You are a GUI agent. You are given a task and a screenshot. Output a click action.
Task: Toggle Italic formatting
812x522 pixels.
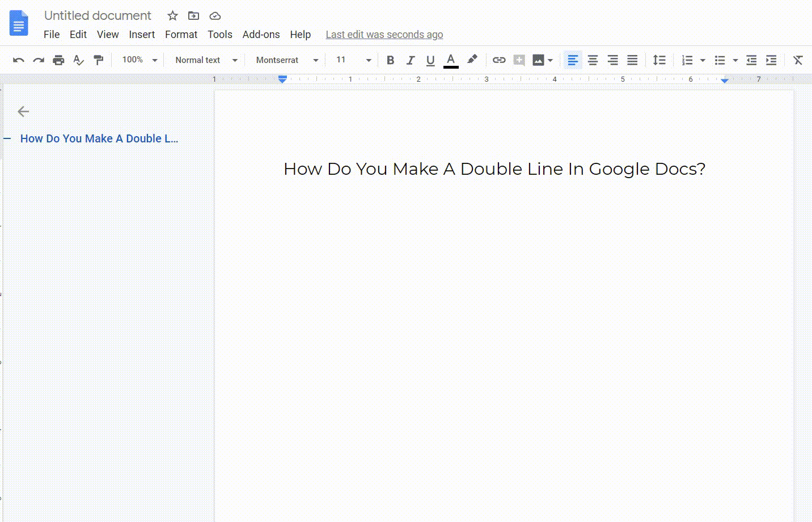click(411, 60)
